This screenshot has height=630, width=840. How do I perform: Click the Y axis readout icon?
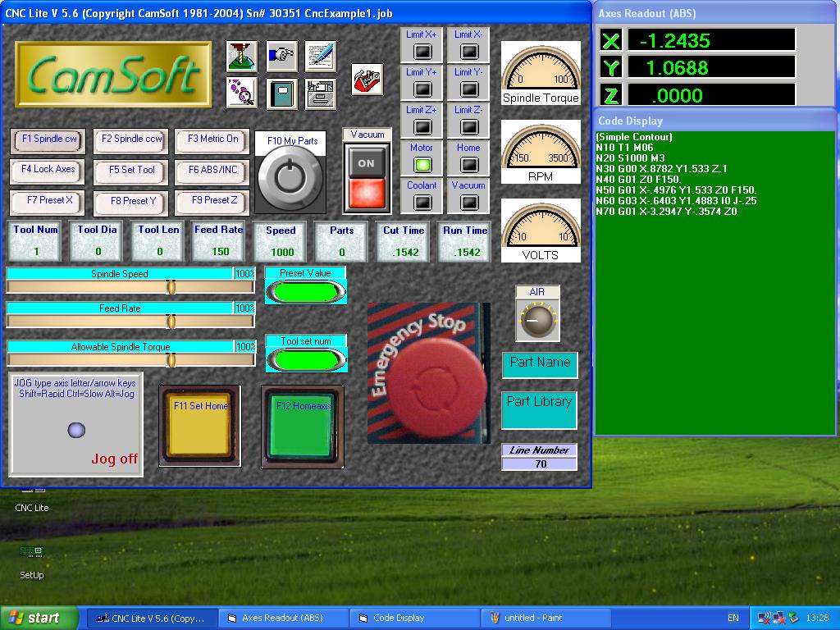click(x=610, y=68)
